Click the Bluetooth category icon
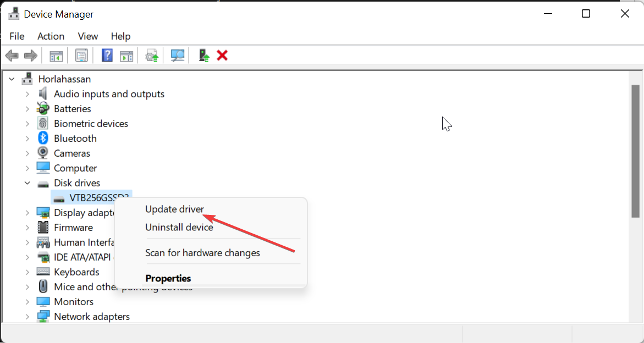This screenshot has height=343, width=644. pos(43,139)
